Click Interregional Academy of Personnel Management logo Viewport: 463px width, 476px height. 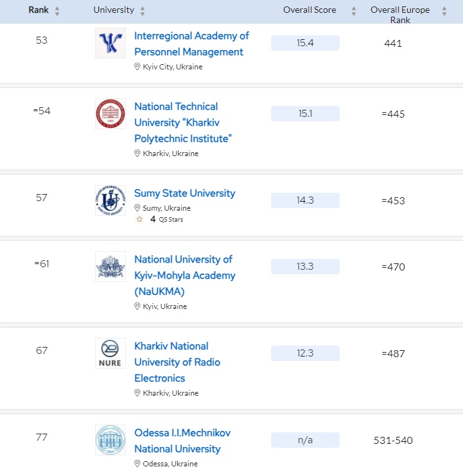(110, 43)
